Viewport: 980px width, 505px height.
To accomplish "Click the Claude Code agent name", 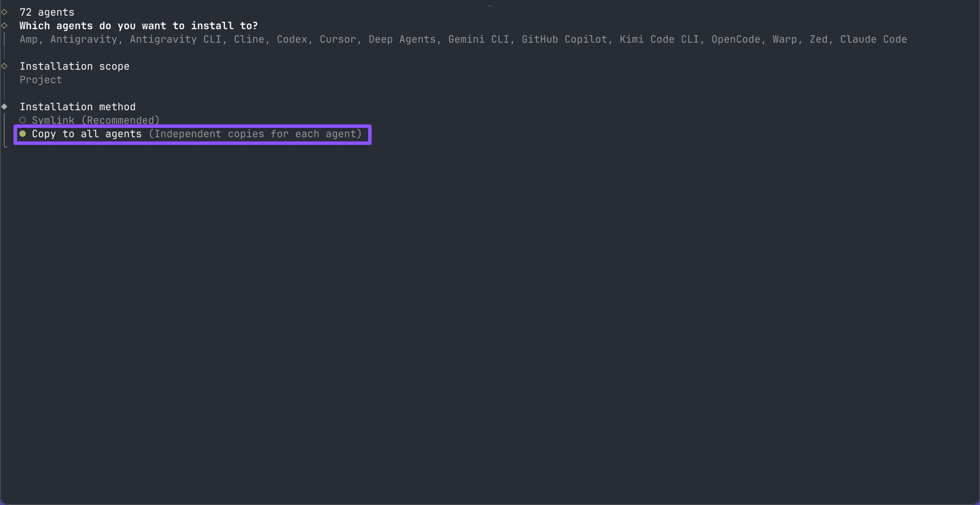I will pyautogui.click(x=873, y=39).
